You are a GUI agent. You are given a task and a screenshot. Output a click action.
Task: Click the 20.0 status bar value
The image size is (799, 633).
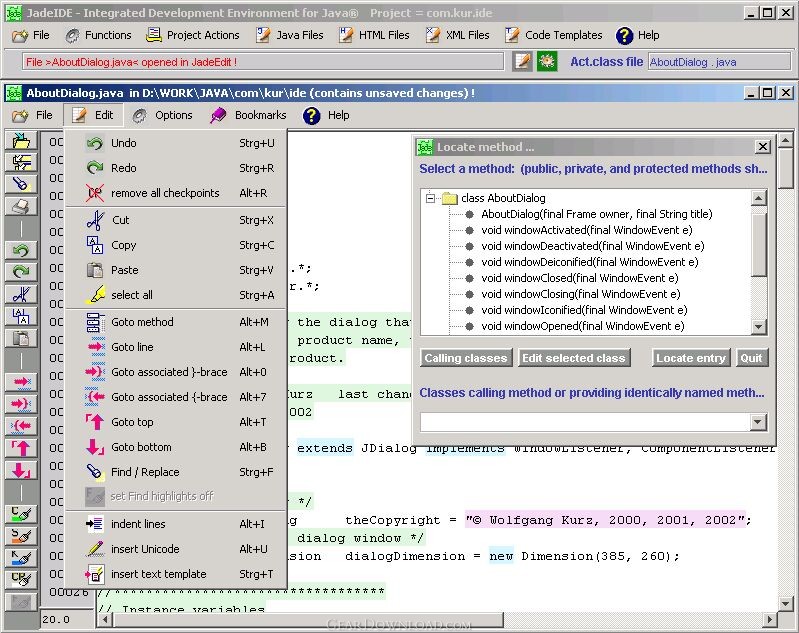click(x=56, y=620)
